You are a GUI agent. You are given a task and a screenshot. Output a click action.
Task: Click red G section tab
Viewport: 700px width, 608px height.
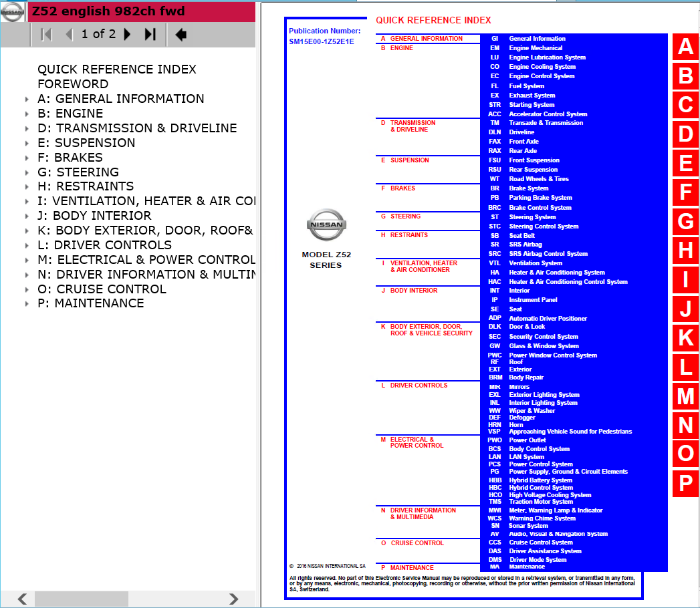click(x=686, y=221)
